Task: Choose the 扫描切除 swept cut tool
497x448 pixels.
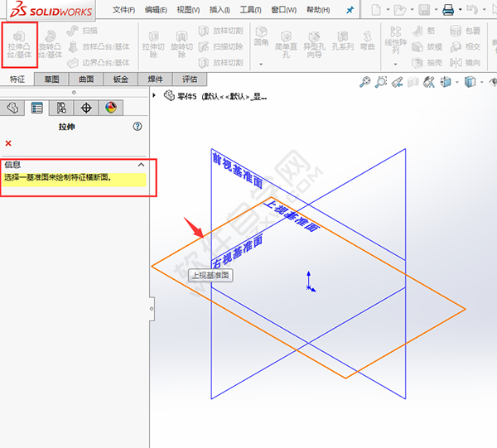Action: tap(220, 47)
